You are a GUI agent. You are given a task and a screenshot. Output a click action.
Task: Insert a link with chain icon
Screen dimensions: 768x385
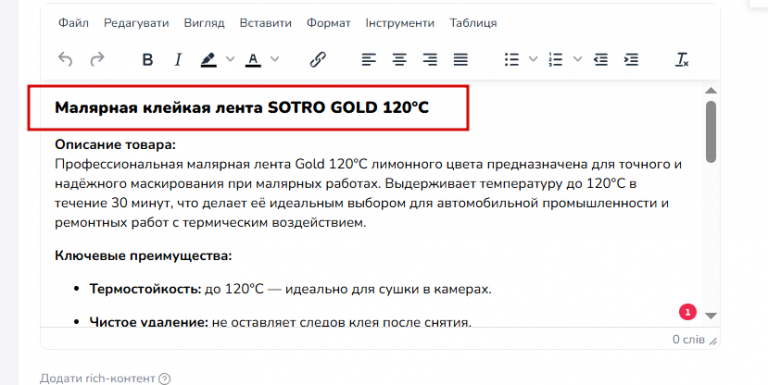pos(317,60)
